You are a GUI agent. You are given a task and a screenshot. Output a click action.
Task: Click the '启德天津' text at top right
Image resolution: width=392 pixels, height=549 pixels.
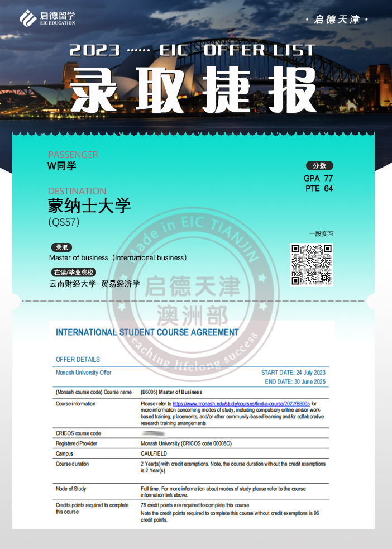(x=337, y=20)
